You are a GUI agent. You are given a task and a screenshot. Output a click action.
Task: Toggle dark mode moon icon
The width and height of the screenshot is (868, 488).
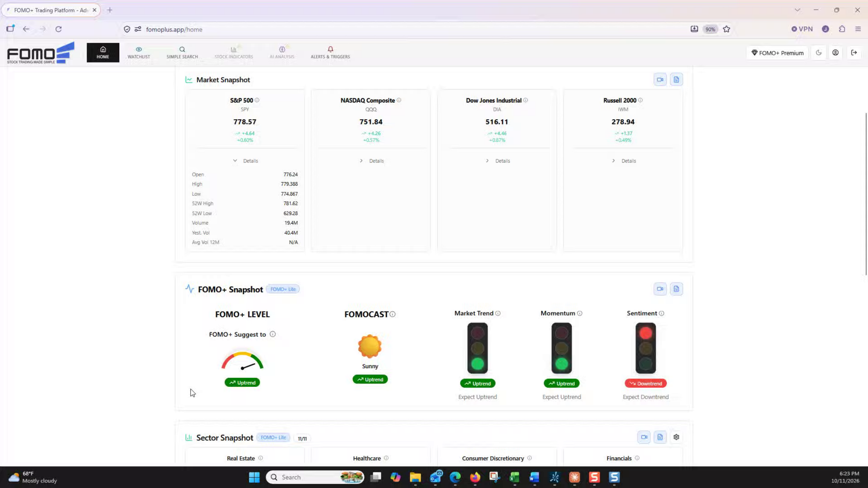click(x=819, y=53)
